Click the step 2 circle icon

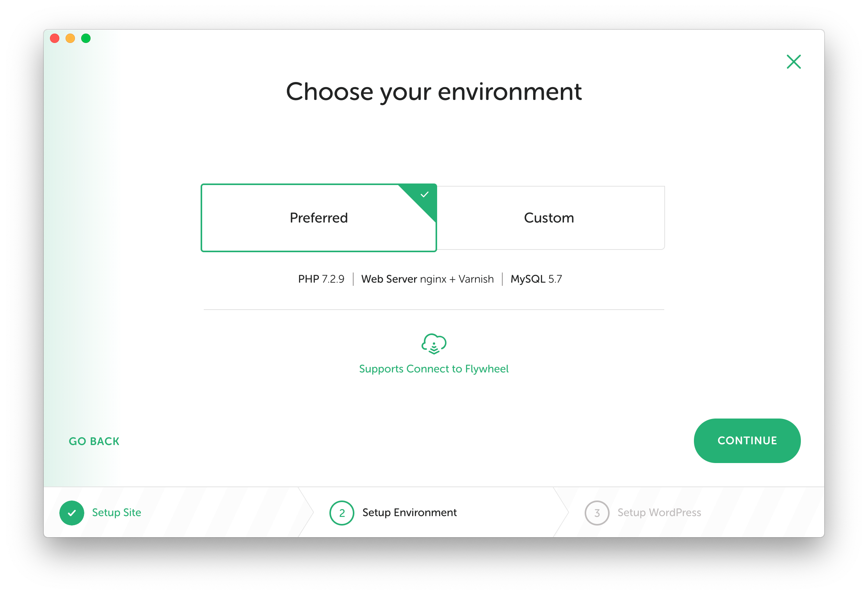pyautogui.click(x=342, y=513)
